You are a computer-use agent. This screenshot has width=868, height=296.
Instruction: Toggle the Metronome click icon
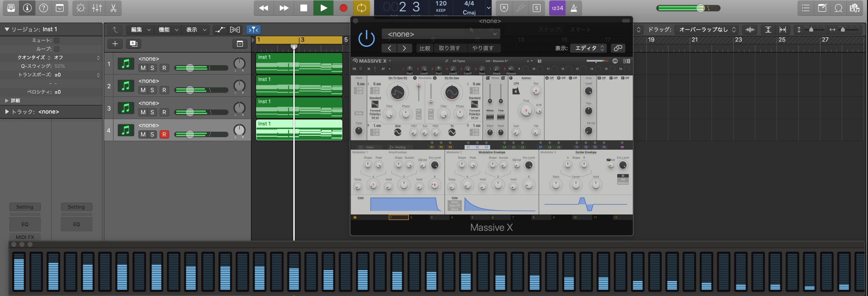574,8
